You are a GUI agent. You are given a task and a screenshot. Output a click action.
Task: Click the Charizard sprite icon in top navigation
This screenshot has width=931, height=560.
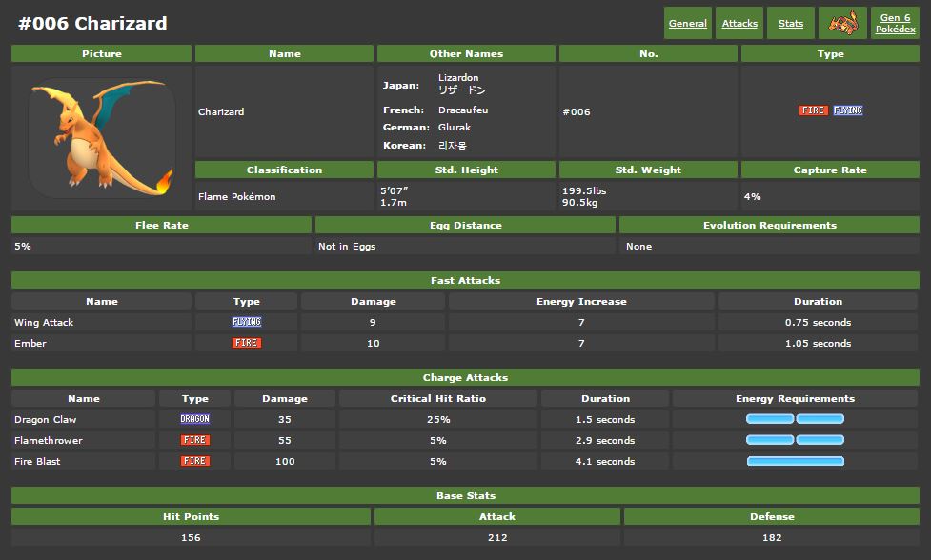point(842,23)
